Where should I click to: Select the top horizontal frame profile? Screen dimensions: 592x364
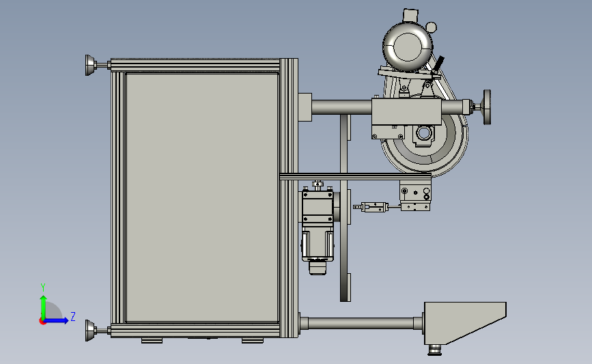(x=195, y=65)
